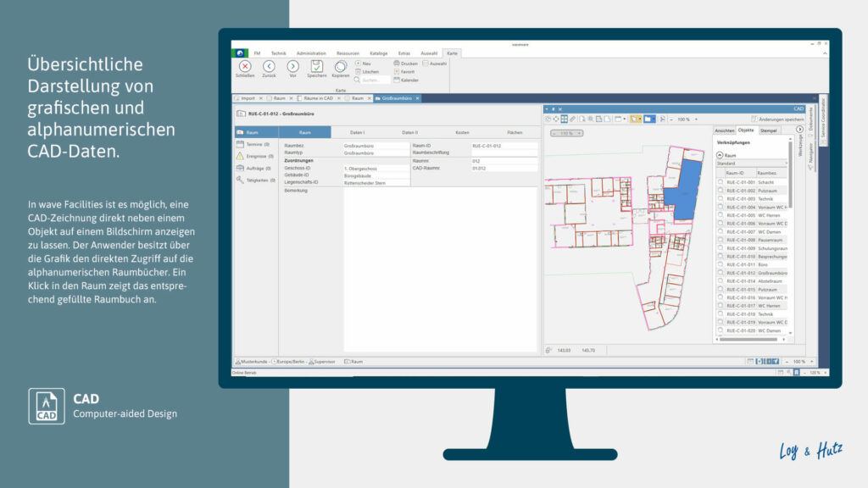The height and width of the screenshot is (488, 868).
Task: Toggle the yellow selection mode in CAD toolbar
Action: point(635,118)
